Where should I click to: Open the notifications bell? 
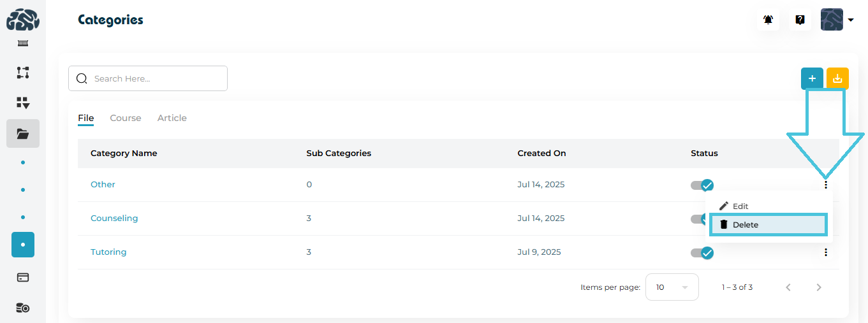pos(768,20)
